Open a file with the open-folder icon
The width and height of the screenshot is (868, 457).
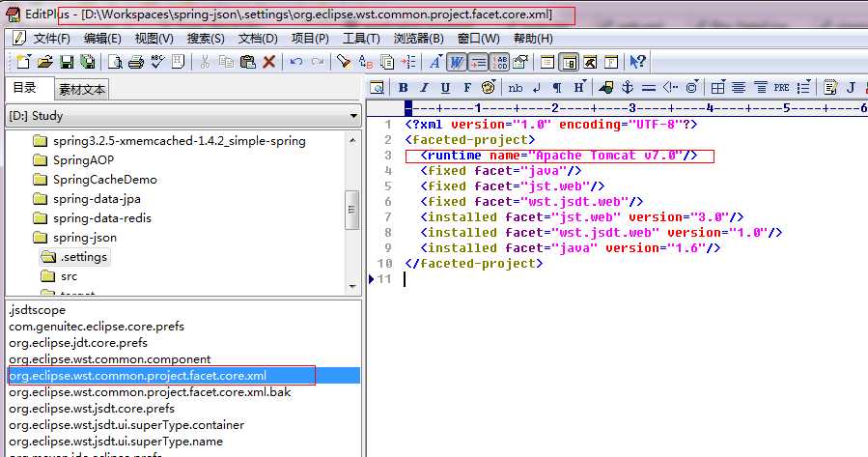[44, 62]
